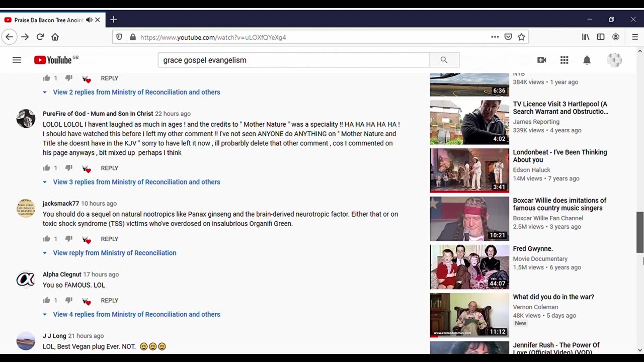This screenshot has height=362, width=644.
Task: Open J J Long channel name
Action: click(54, 336)
